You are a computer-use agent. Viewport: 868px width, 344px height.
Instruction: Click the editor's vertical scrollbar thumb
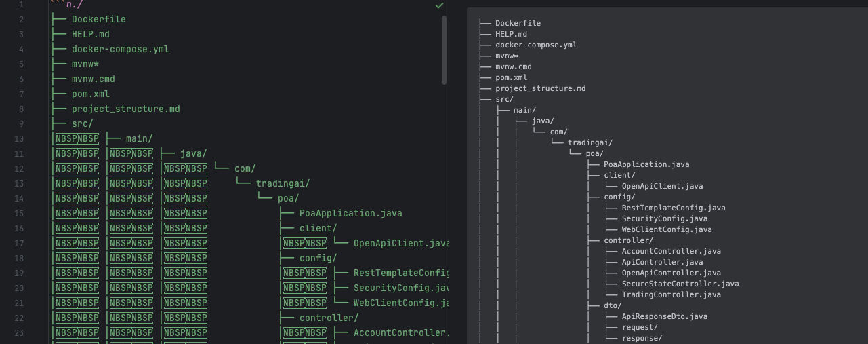click(445, 50)
